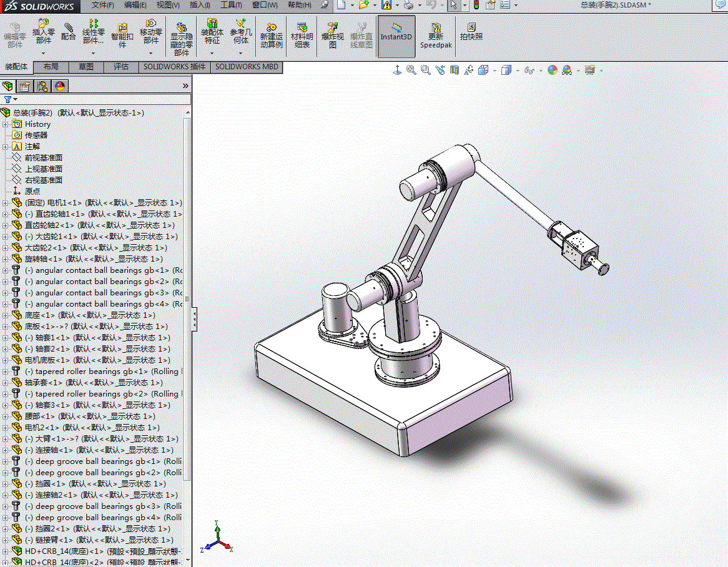The height and width of the screenshot is (567, 728).
Task: Select 大齿轮2<1> component in tree
Action: click(96, 248)
